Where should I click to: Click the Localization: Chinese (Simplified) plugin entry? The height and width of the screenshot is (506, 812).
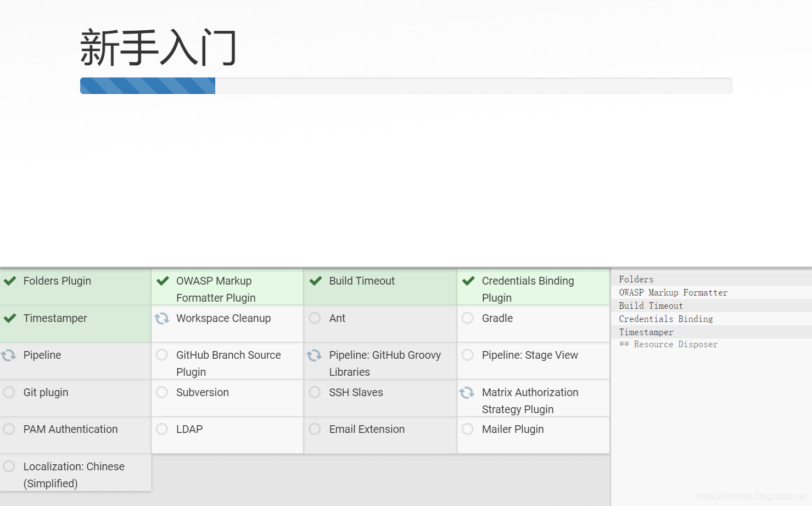74,475
